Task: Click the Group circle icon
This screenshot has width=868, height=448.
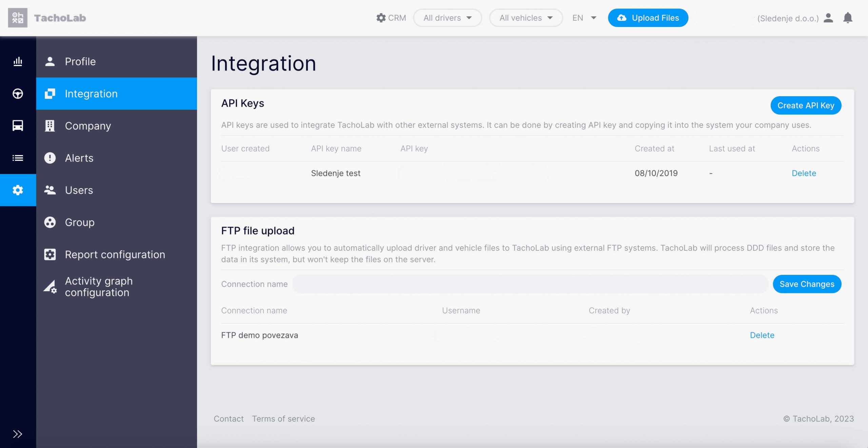Action: click(50, 222)
